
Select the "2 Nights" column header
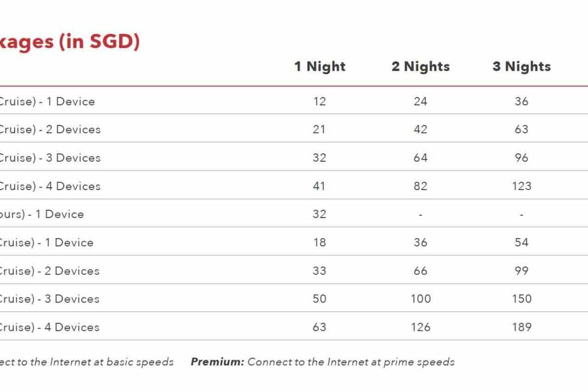coord(420,67)
